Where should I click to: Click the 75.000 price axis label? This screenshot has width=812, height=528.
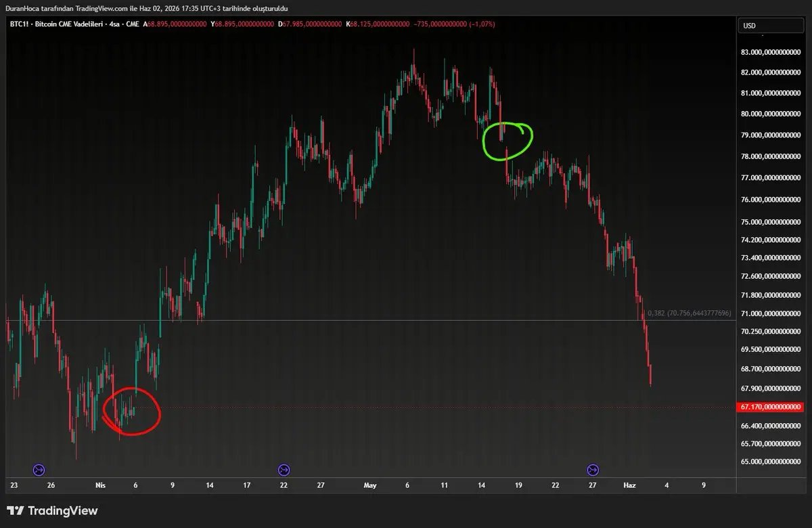pyautogui.click(x=771, y=222)
